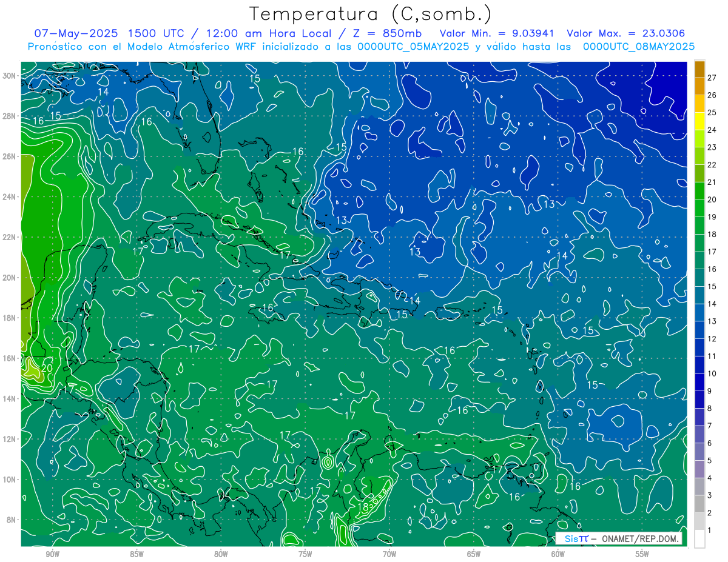Click the "21" value on the color legend
Image resolution: width=728 pixels, height=562 pixels.
tap(712, 182)
